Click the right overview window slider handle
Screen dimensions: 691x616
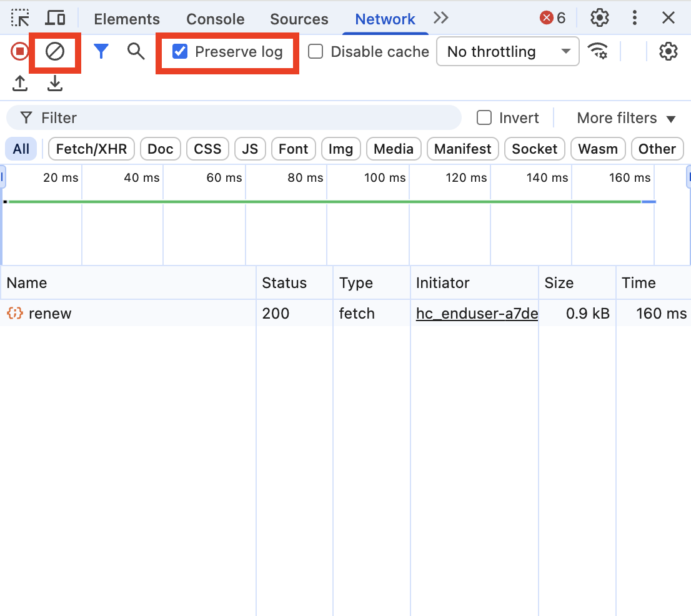point(689,177)
